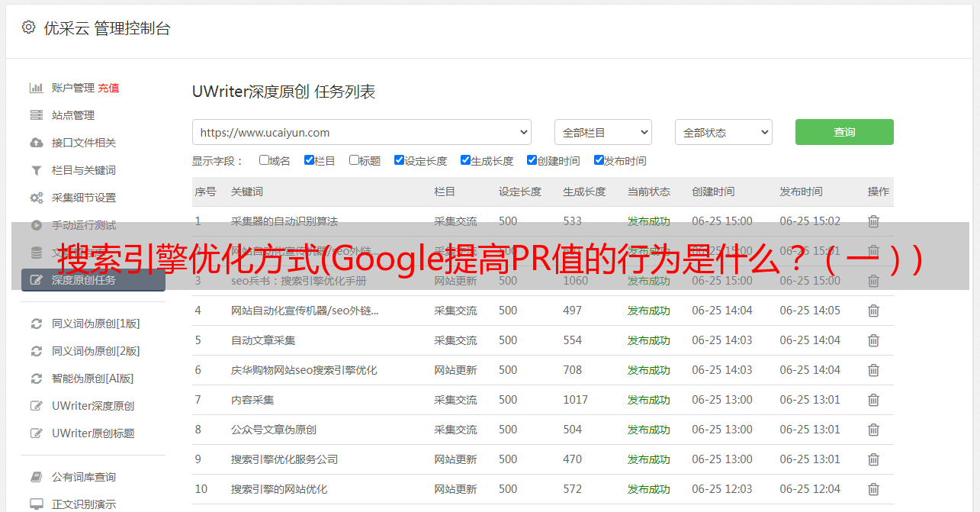Open 账户管理 in the sidebar

click(x=73, y=88)
